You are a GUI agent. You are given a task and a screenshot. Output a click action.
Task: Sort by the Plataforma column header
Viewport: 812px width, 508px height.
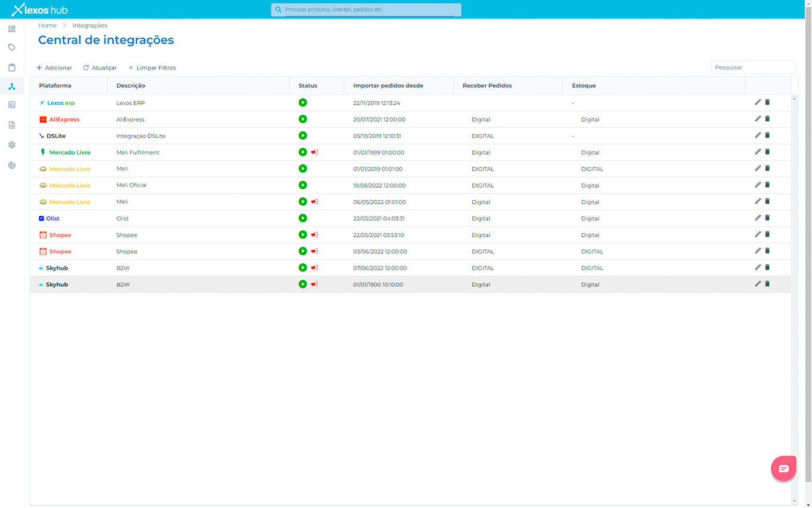click(55, 85)
